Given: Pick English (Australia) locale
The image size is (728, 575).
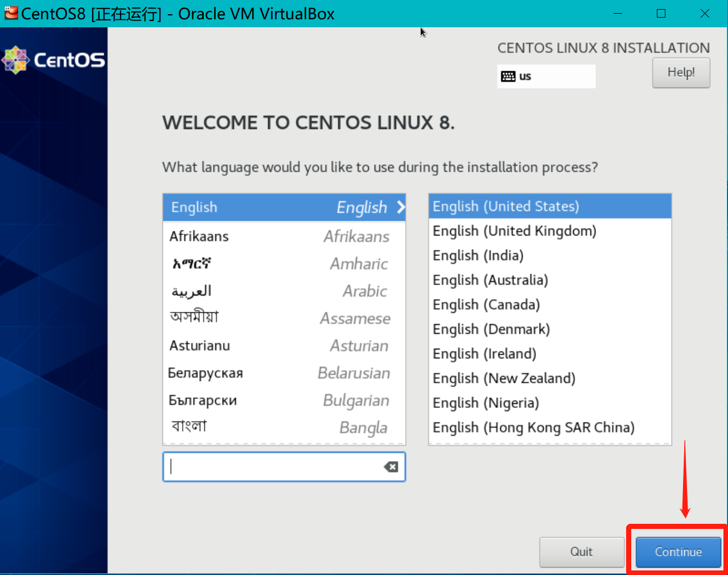Looking at the screenshot, I should coord(550,280).
